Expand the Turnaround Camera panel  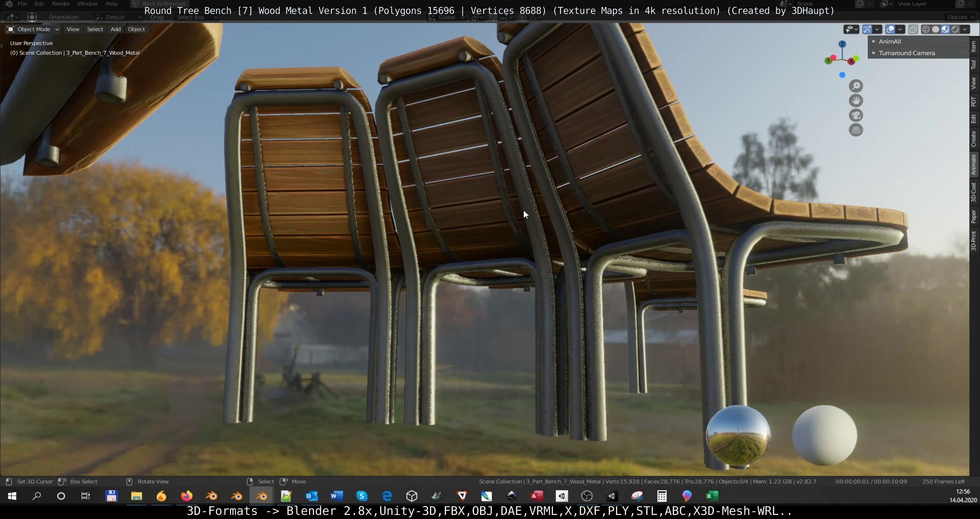click(x=906, y=53)
